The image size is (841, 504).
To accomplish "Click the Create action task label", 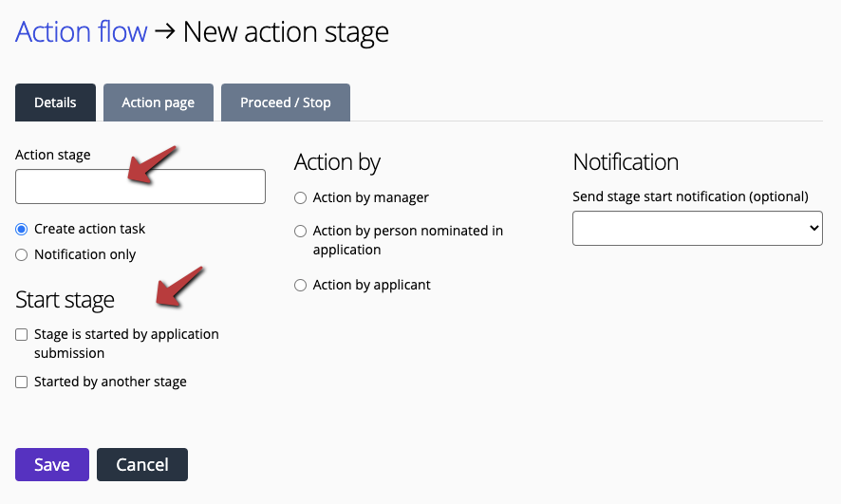I will pos(89,229).
